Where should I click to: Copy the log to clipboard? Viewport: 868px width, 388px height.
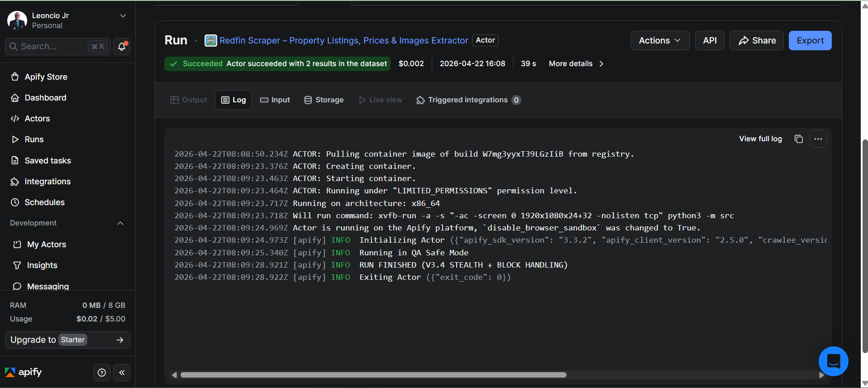point(799,139)
